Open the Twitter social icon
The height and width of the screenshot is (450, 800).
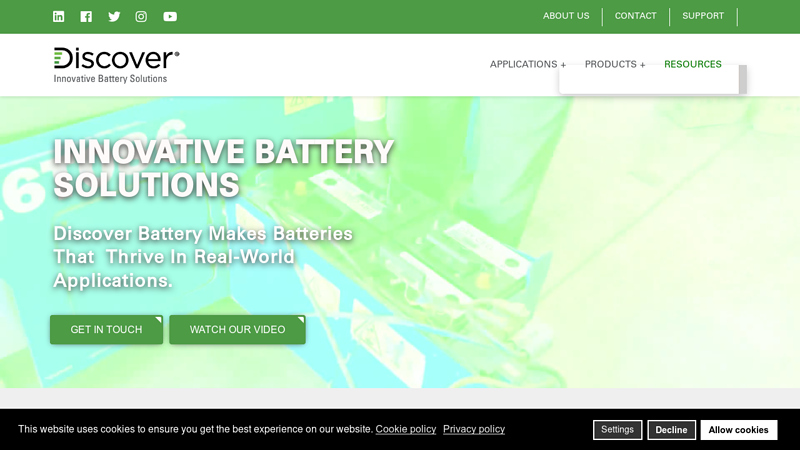pyautogui.click(x=114, y=16)
